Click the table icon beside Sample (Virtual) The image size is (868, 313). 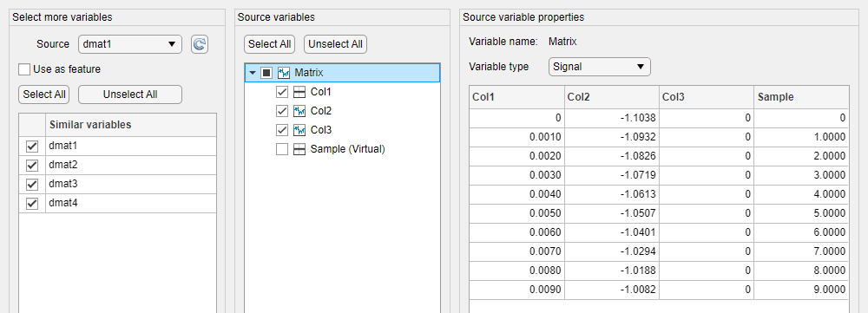click(x=299, y=149)
